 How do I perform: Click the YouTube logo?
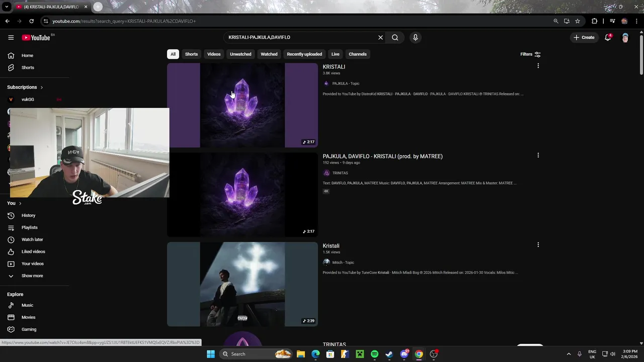[x=36, y=38]
